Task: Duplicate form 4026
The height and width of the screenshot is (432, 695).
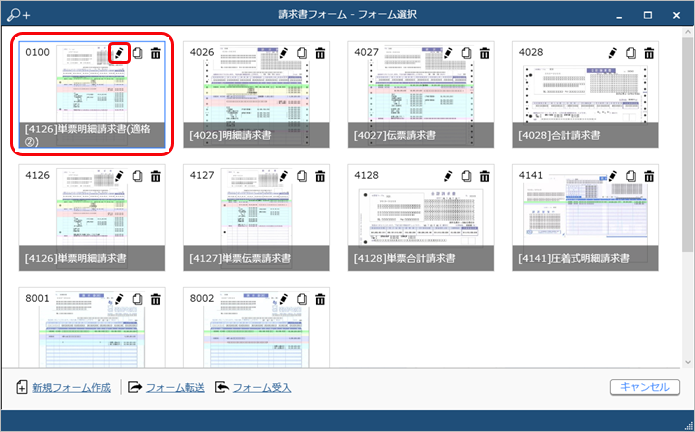Action: pyautogui.click(x=302, y=53)
